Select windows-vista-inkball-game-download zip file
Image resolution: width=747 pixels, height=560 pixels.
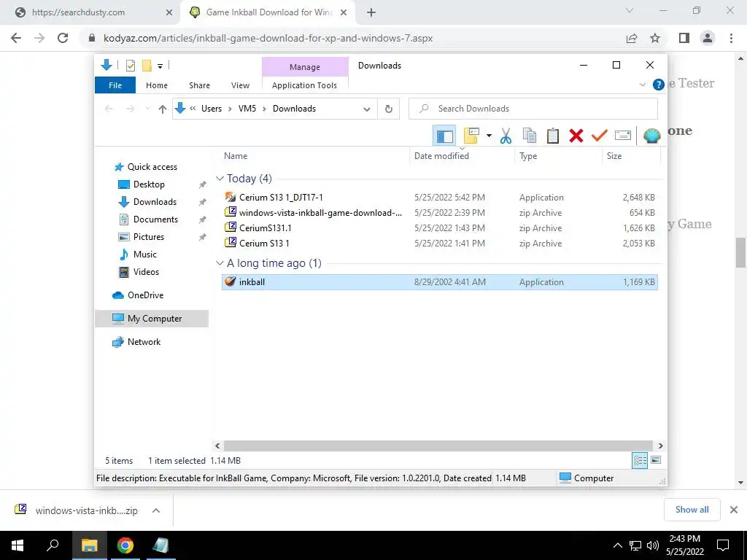click(x=439, y=213)
